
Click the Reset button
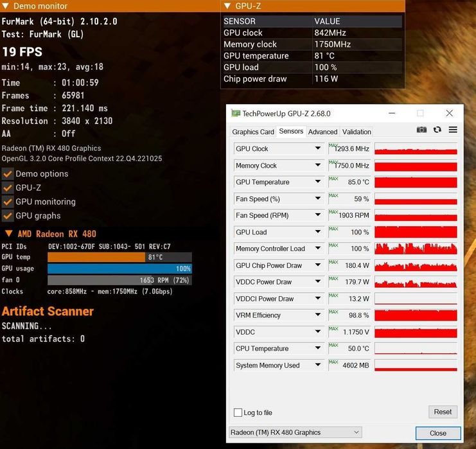pos(443,412)
